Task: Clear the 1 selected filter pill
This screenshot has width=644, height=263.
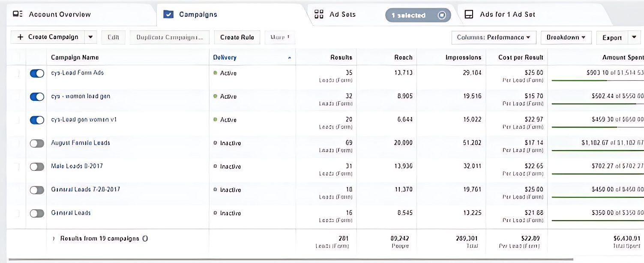Action: [x=442, y=15]
